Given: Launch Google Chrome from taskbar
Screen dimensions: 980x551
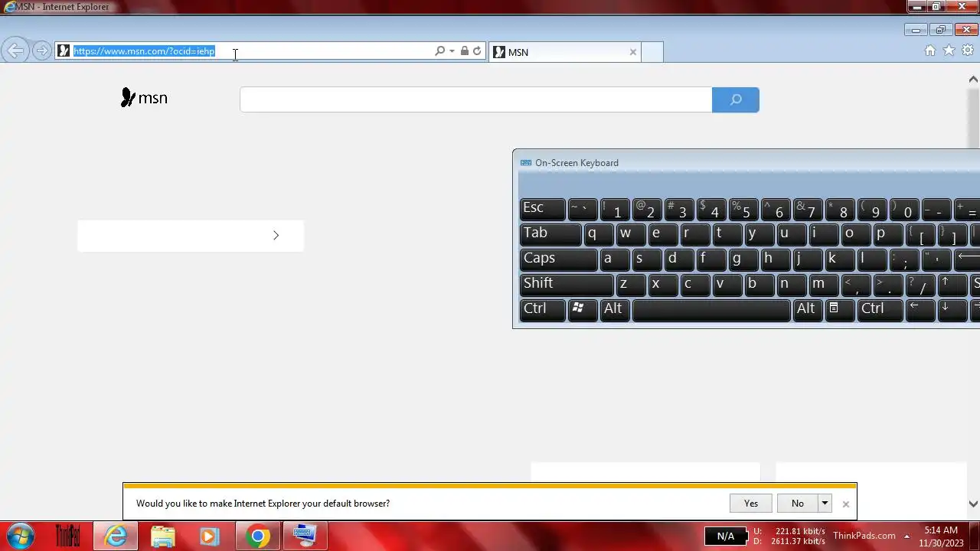Looking at the screenshot, I should click(x=258, y=536).
